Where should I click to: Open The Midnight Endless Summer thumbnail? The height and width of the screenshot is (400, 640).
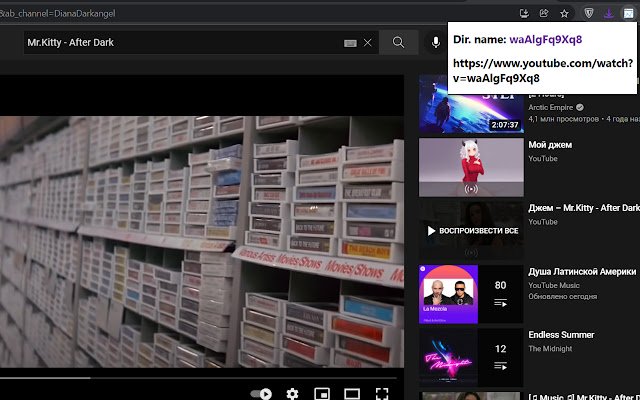point(449,358)
